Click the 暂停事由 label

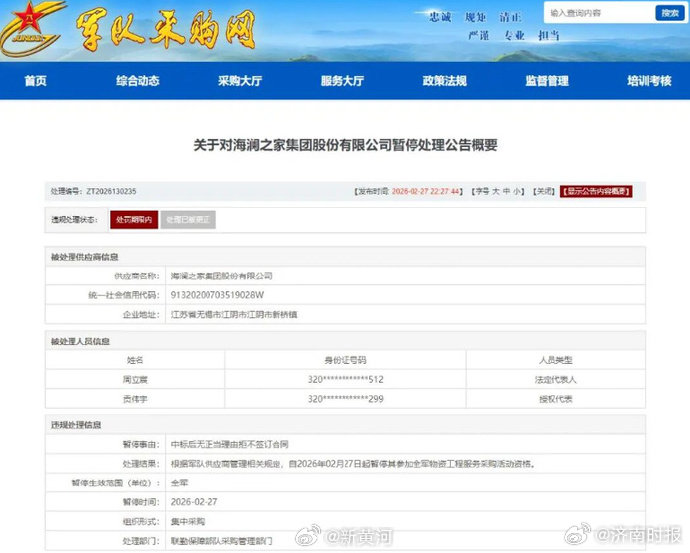click(x=141, y=444)
